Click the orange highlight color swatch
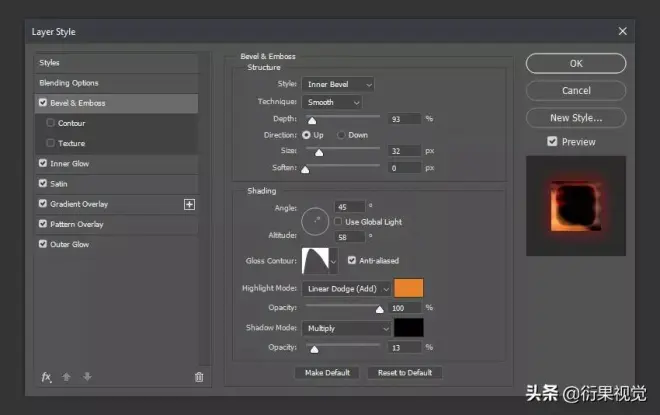This screenshot has height=415, width=660. (x=409, y=288)
